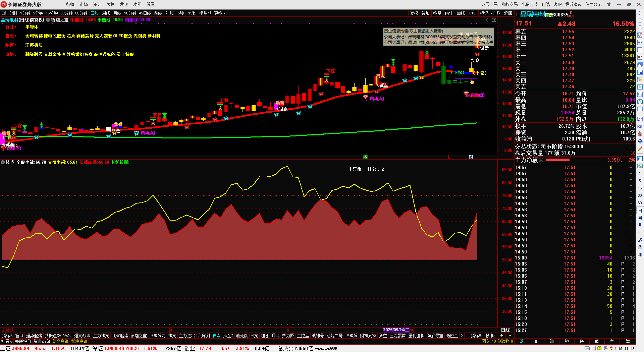Toggle 复权 mode
The image size is (644, 352).
pyautogui.click(x=414, y=13)
